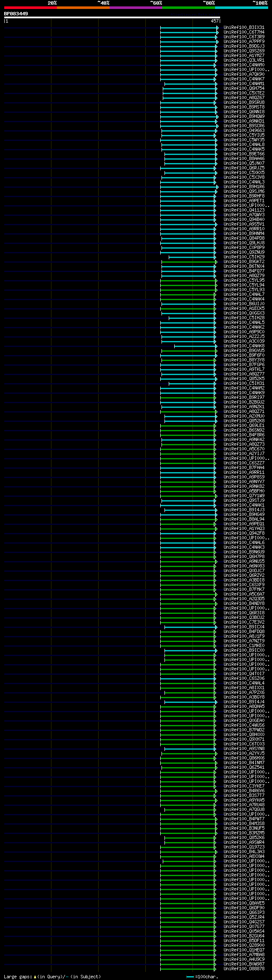Select hit UniRef100_C4NAM0
272x980 pixels.
[244, 65]
